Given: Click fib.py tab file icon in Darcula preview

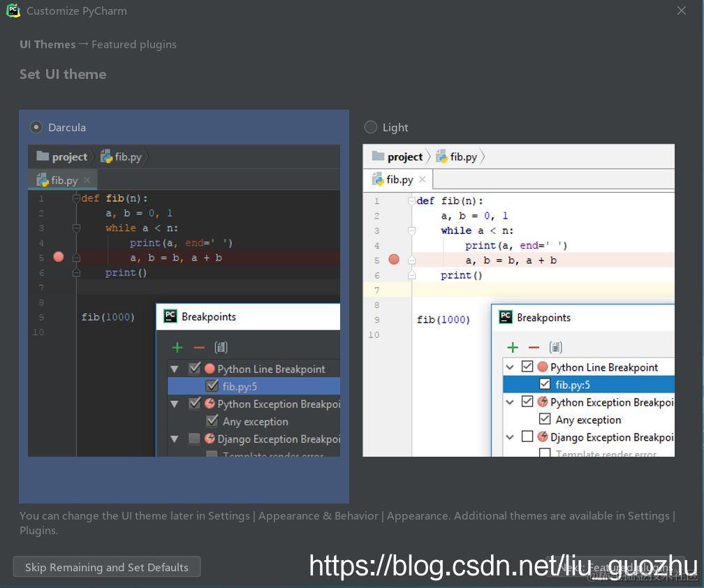Looking at the screenshot, I should tap(43, 180).
